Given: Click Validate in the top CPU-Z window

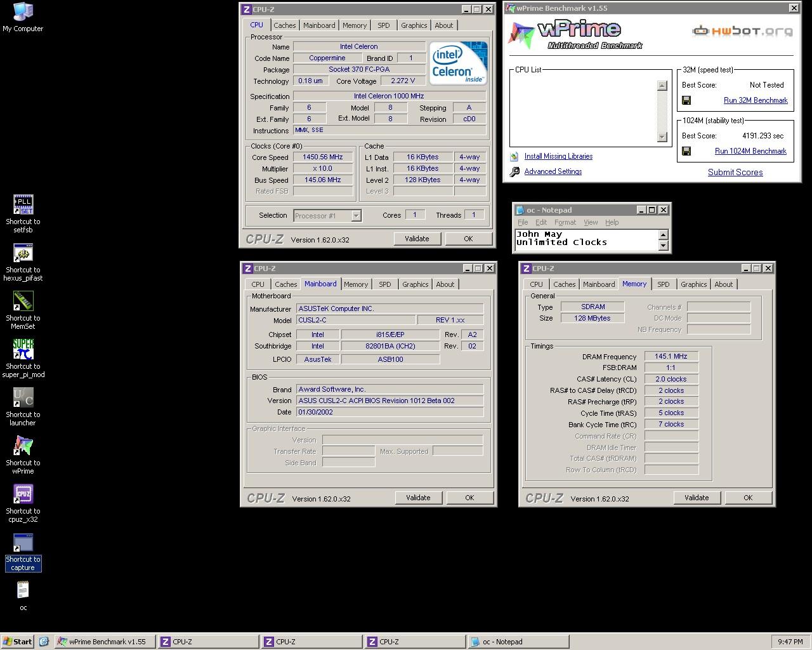Looking at the screenshot, I should (417, 239).
